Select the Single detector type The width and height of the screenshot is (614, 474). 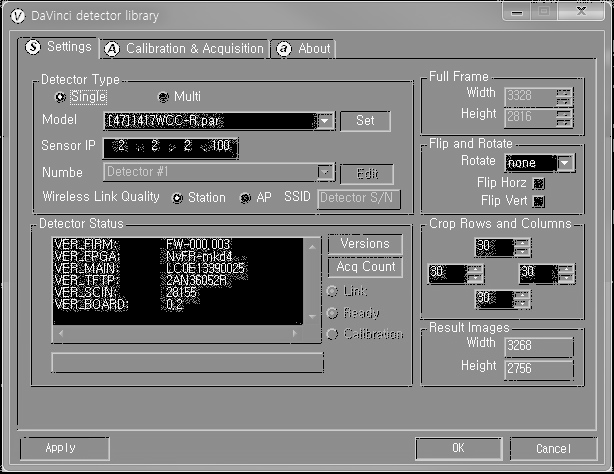coord(60,97)
